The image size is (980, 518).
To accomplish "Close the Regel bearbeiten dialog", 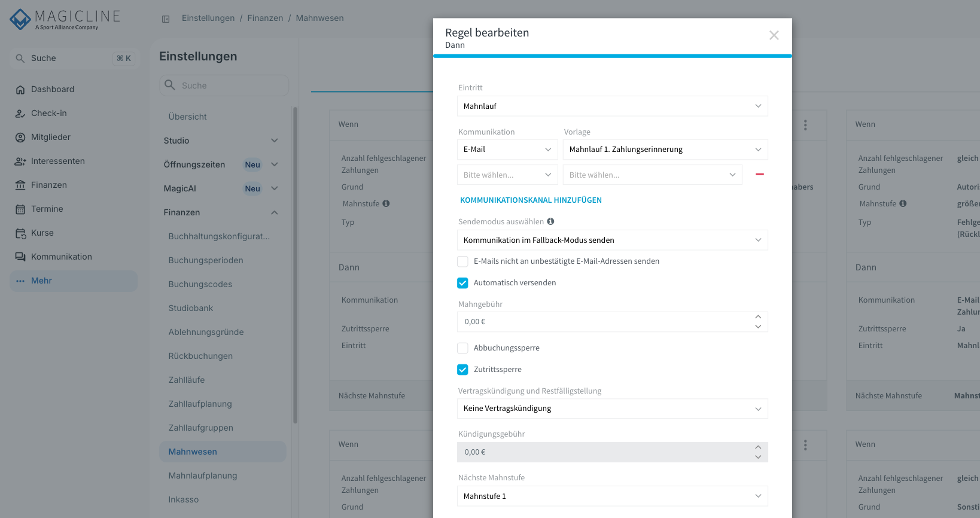I will pos(774,35).
